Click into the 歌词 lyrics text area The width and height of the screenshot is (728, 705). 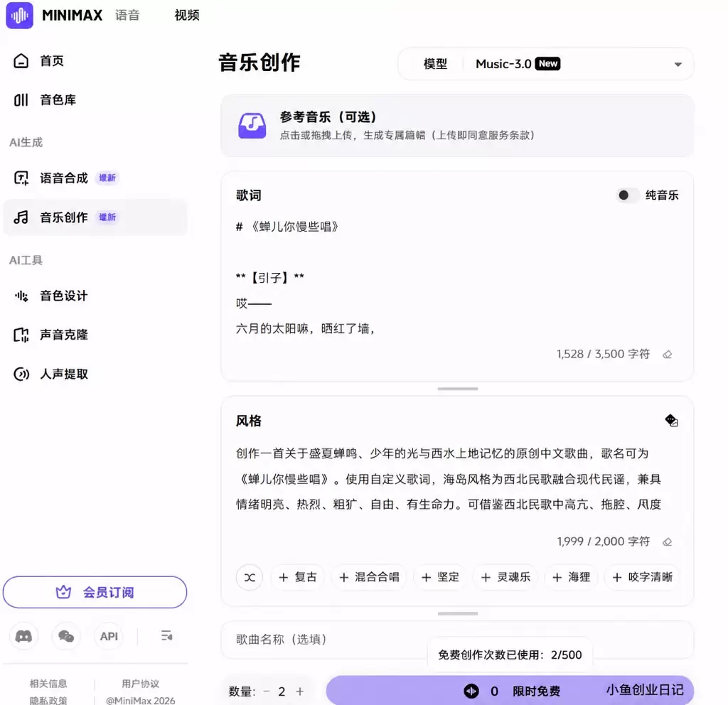[457, 279]
